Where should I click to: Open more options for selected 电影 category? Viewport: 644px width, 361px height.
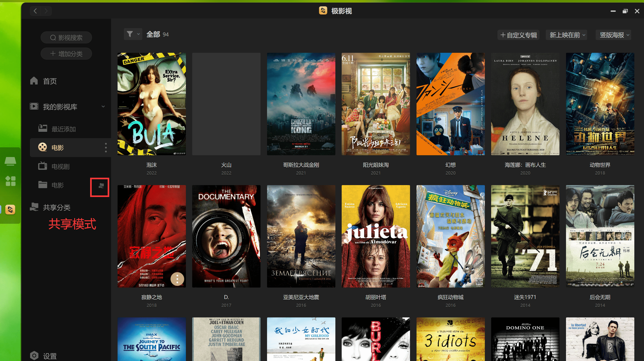[x=106, y=147]
